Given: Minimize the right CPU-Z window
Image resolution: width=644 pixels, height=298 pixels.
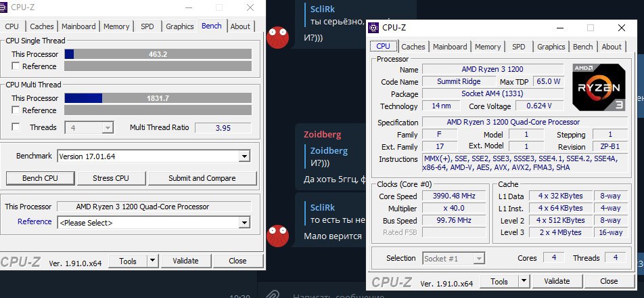Looking at the screenshot, I should click(x=561, y=28).
